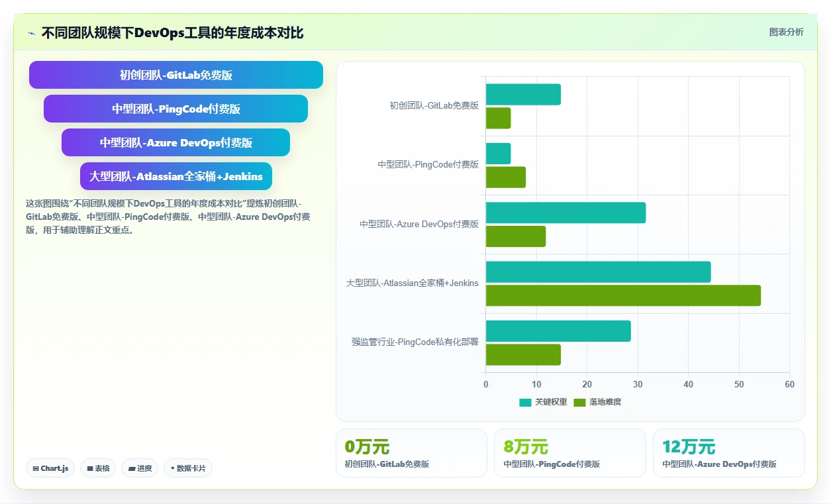Click green 落地难度 bar for 中型团队-PingCode付费版
This screenshot has width=831, height=504.
pyautogui.click(x=506, y=177)
